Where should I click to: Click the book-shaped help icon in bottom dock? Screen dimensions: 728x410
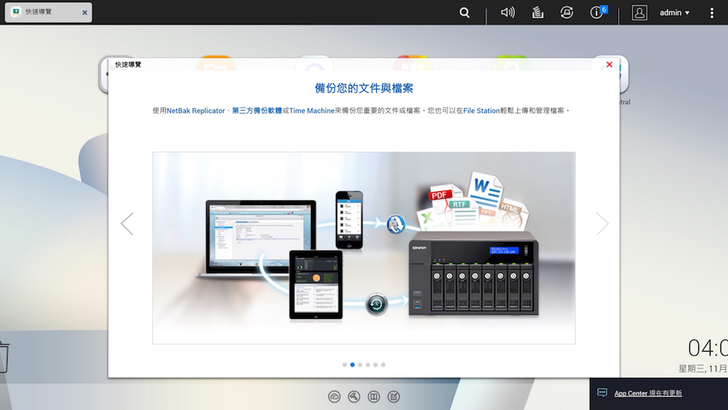tap(374, 397)
